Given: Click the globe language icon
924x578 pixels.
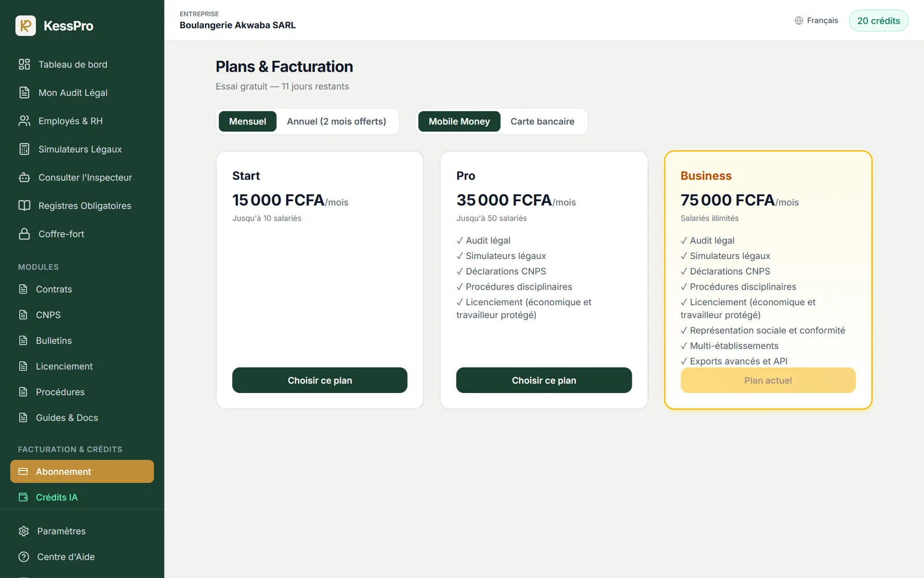Looking at the screenshot, I should [x=799, y=21].
